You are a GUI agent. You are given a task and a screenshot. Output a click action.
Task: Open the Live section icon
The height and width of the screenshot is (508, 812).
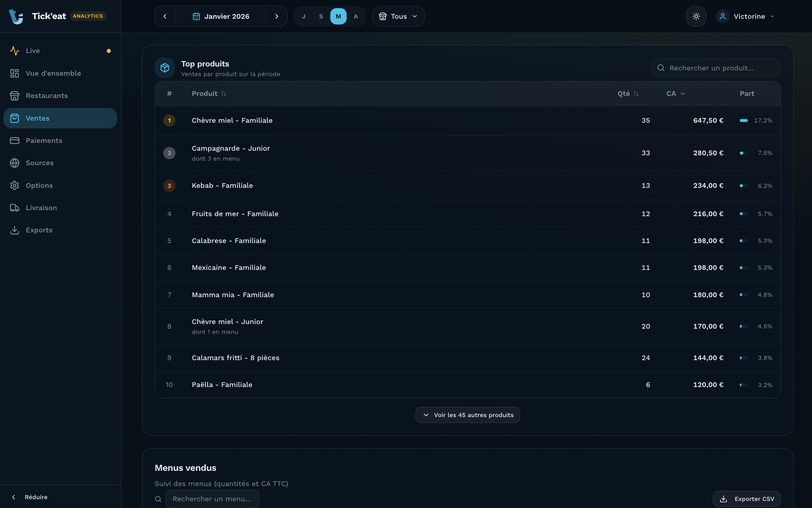point(14,51)
